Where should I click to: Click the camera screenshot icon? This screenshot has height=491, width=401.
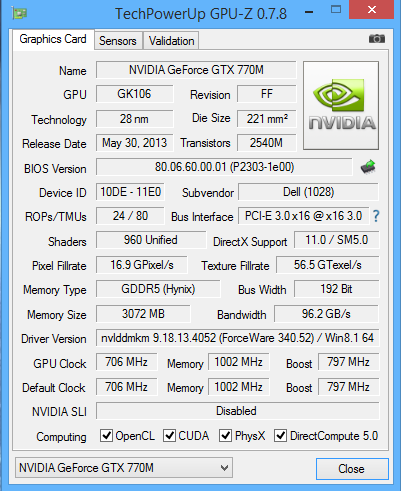[377, 39]
